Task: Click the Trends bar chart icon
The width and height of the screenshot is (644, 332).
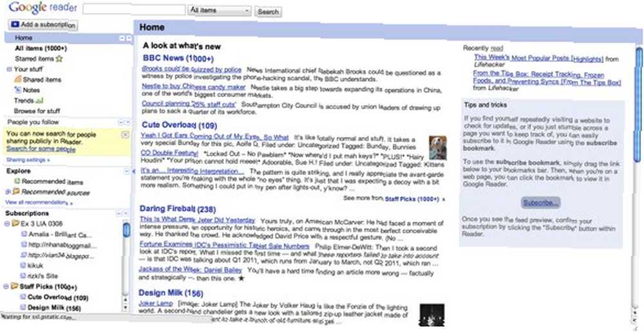Action: click(39, 100)
